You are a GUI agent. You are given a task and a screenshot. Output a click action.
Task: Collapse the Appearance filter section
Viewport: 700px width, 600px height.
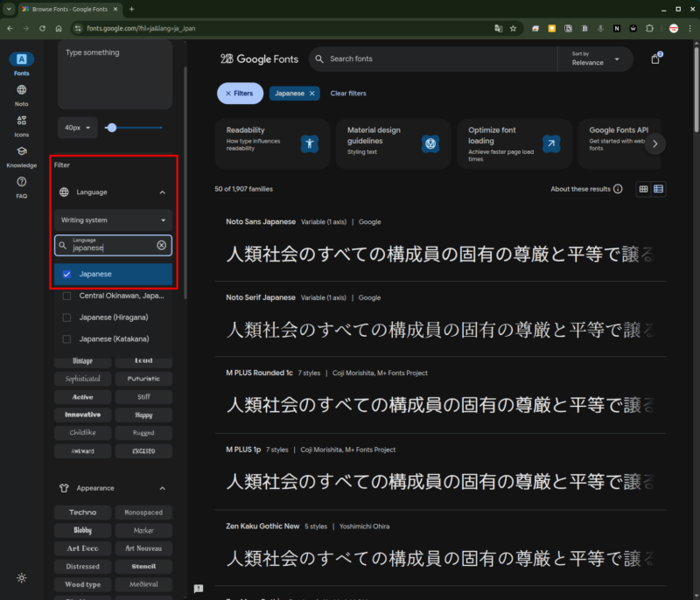point(162,488)
